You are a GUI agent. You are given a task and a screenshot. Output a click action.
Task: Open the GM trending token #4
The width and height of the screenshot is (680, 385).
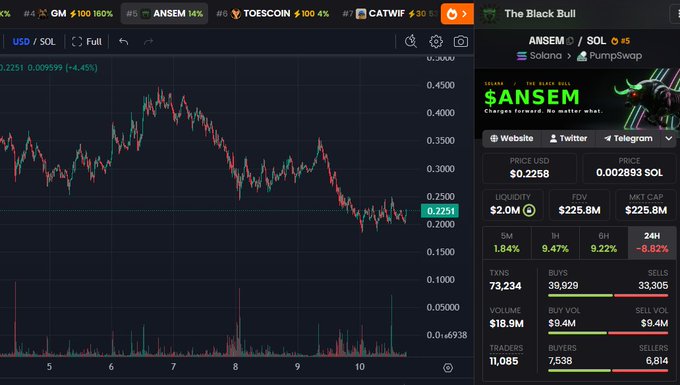(x=68, y=13)
